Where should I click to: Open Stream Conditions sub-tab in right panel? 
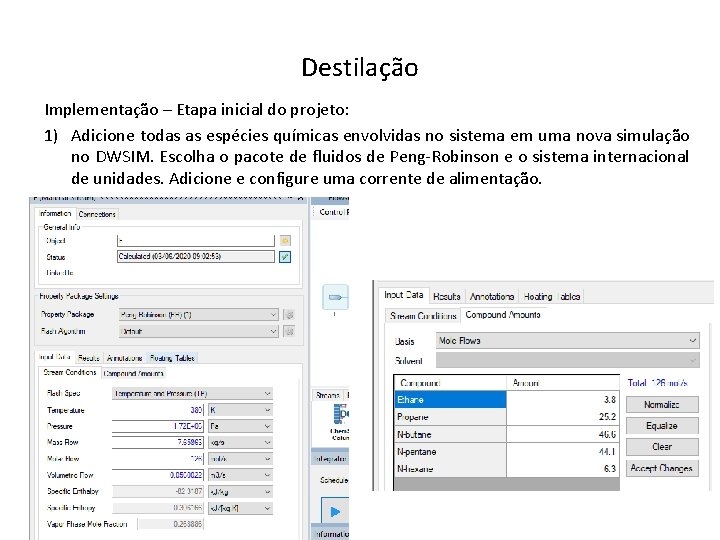tap(423, 316)
